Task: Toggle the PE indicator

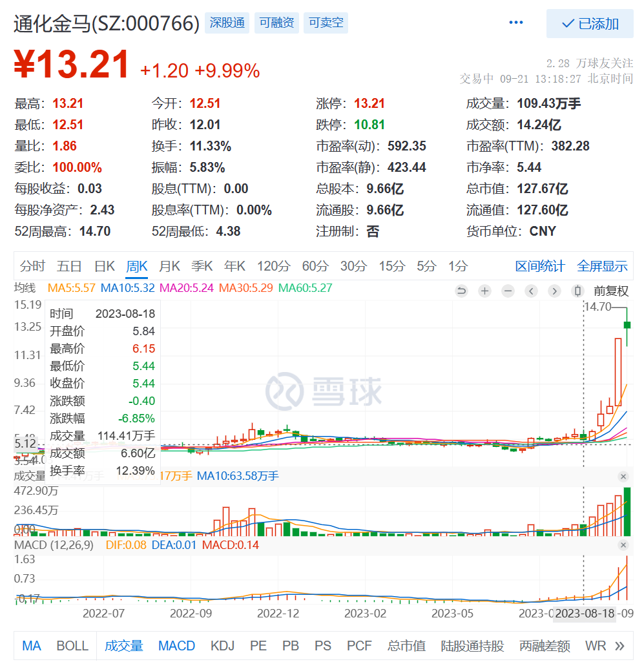Action: pyautogui.click(x=258, y=646)
